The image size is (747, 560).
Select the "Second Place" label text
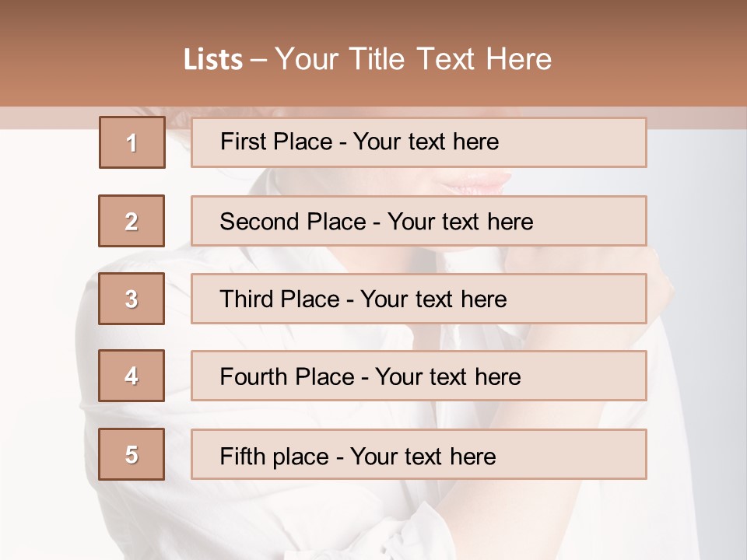pyautogui.click(x=292, y=222)
